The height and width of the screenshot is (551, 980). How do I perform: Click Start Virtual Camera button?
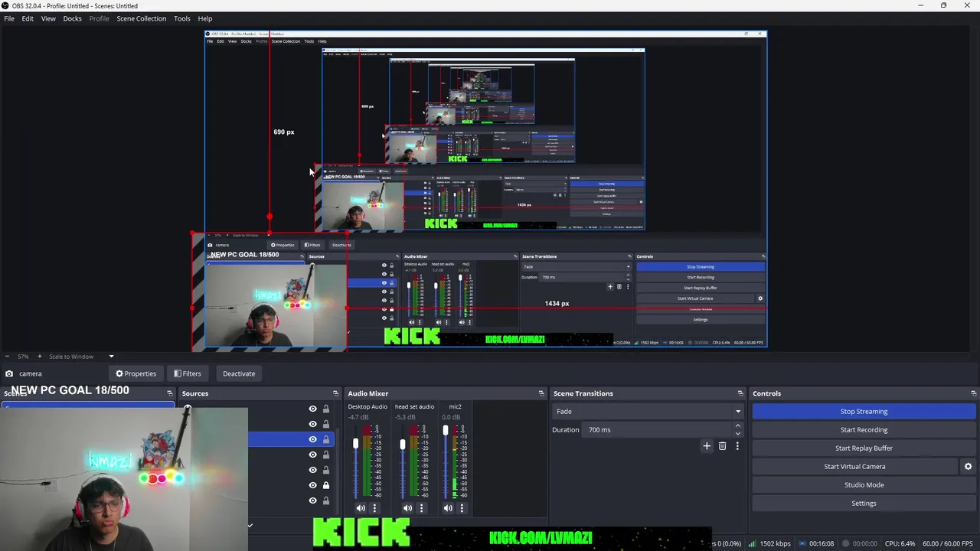click(854, 467)
